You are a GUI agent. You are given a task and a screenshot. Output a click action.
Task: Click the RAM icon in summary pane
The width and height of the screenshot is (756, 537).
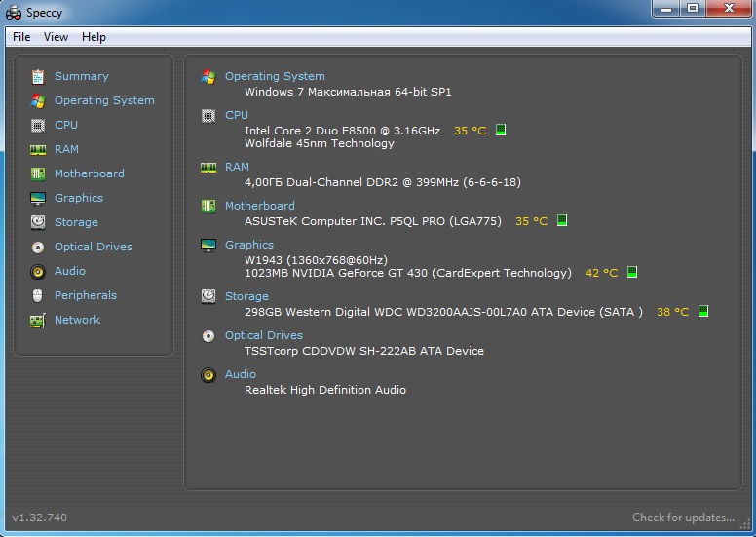coord(208,168)
